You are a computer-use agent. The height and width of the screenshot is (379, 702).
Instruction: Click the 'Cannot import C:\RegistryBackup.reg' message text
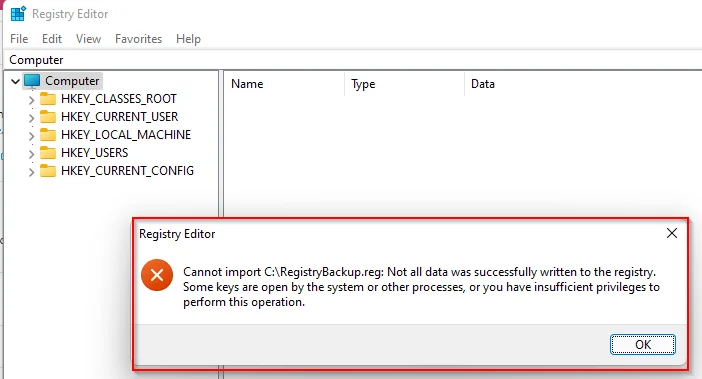(x=421, y=287)
